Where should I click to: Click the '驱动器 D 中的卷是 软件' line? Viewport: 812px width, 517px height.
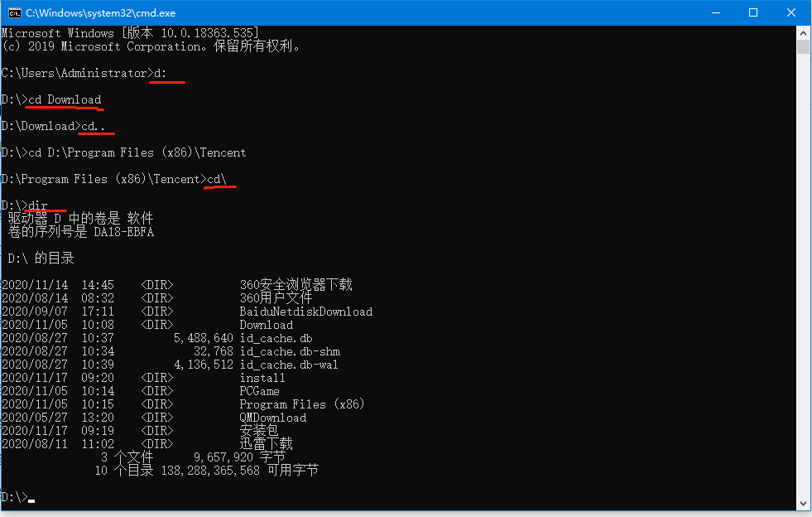[x=81, y=218]
